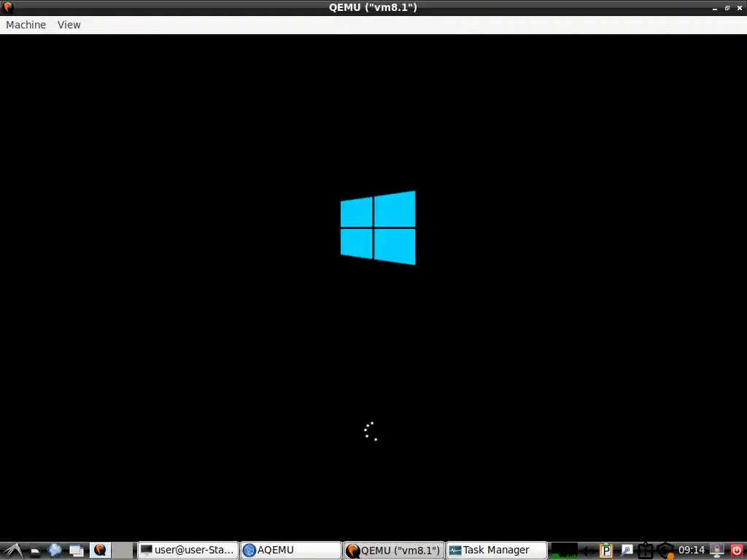This screenshot has width=747, height=560.
Task: Maximize the QEMU window
Action: 727,8
